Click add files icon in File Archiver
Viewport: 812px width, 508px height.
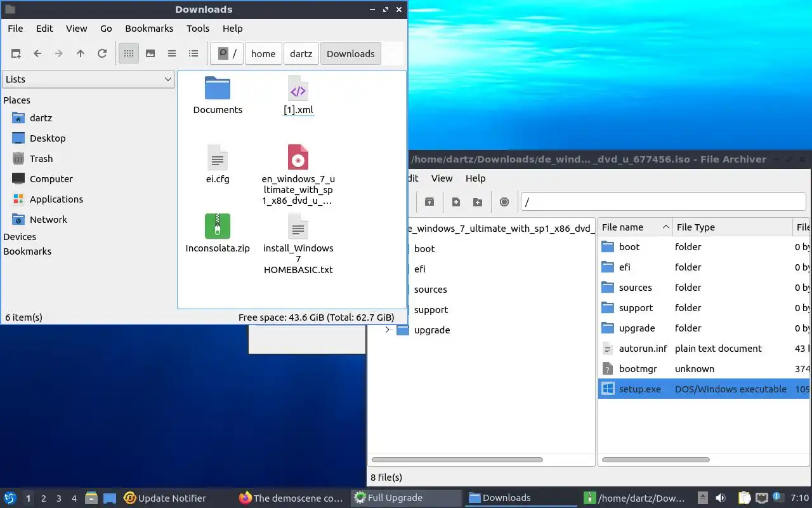point(456,202)
